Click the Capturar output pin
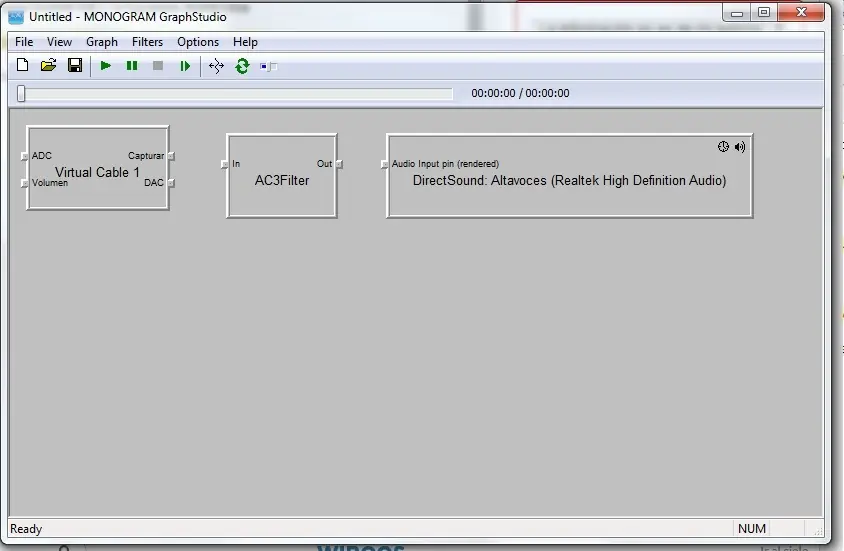 pos(171,156)
